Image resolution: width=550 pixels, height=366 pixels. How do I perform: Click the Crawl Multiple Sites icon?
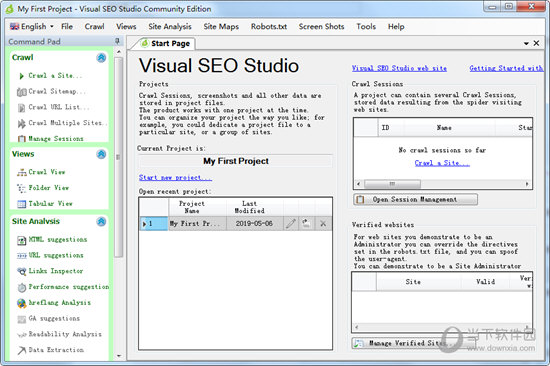tap(22, 123)
